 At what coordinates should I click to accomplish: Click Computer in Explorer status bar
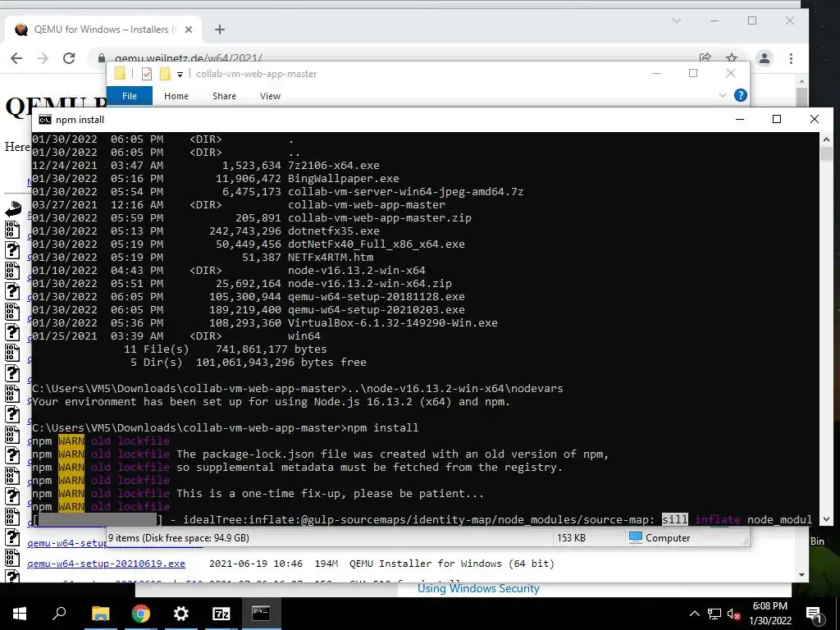coord(660,537)
